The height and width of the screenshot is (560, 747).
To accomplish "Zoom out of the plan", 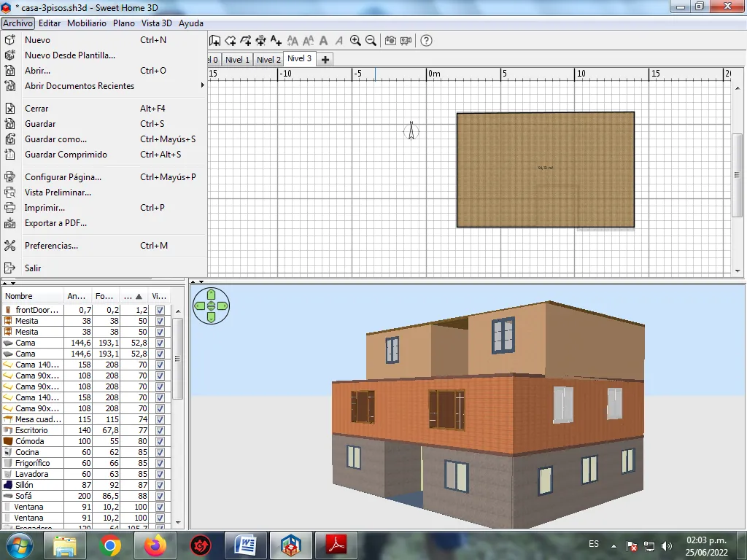I will [x=371, y=41].
